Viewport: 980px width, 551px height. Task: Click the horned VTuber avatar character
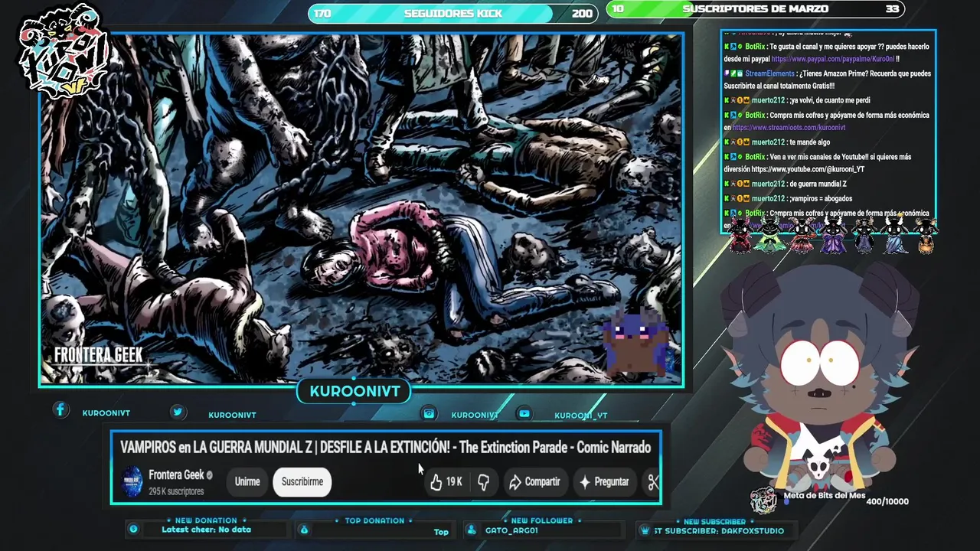coord(818,377)
